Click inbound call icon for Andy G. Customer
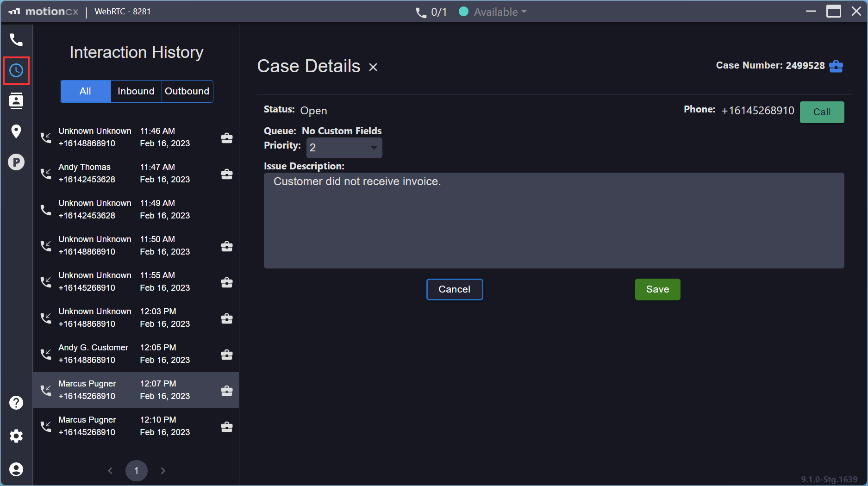868x486 pixels. pos(46,354)
